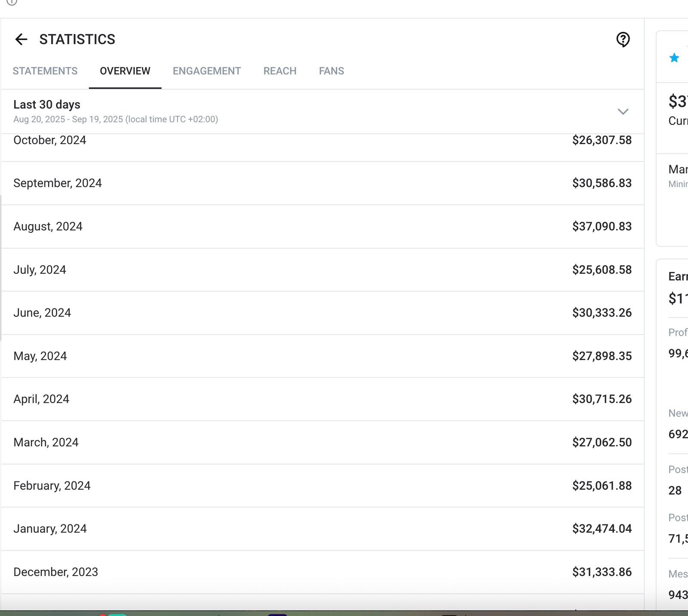Viewport: 688px width, 616px height.
Task: Click the blue star icon
Action: coord(674,58)
